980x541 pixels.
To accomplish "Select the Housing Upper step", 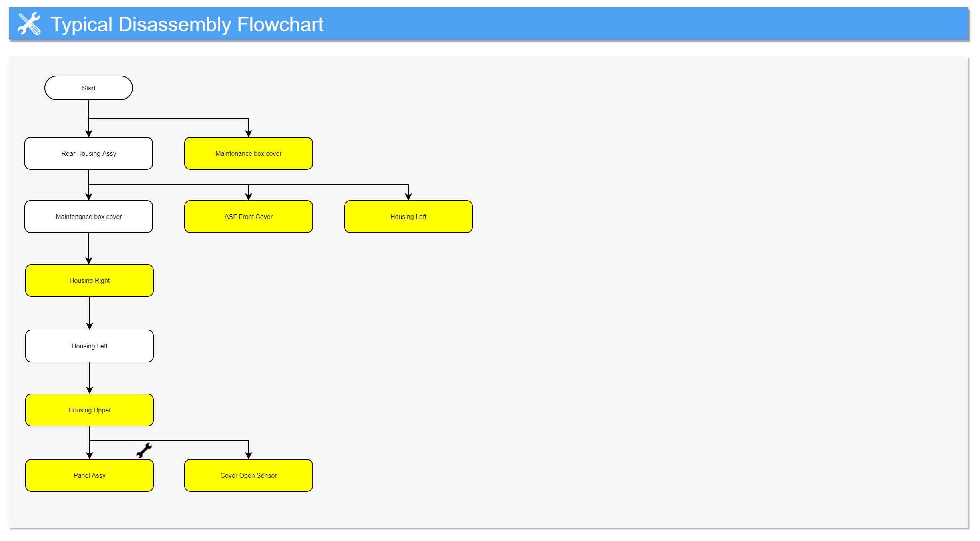I will (90, 410).
